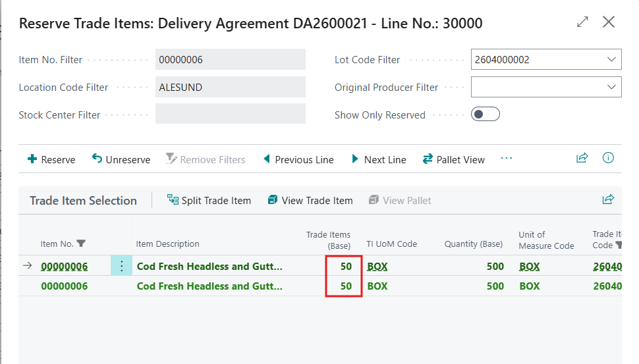Switch to Pallet View

pos(454,159)
